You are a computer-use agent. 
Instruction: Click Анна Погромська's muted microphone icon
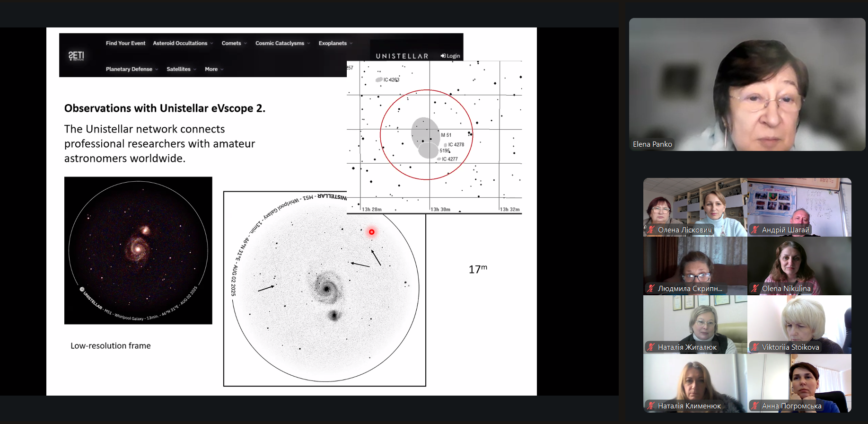[x=755, y=406]
